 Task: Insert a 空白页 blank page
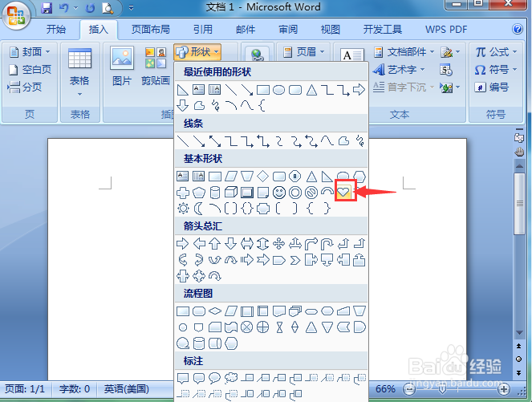pos(30,70)
